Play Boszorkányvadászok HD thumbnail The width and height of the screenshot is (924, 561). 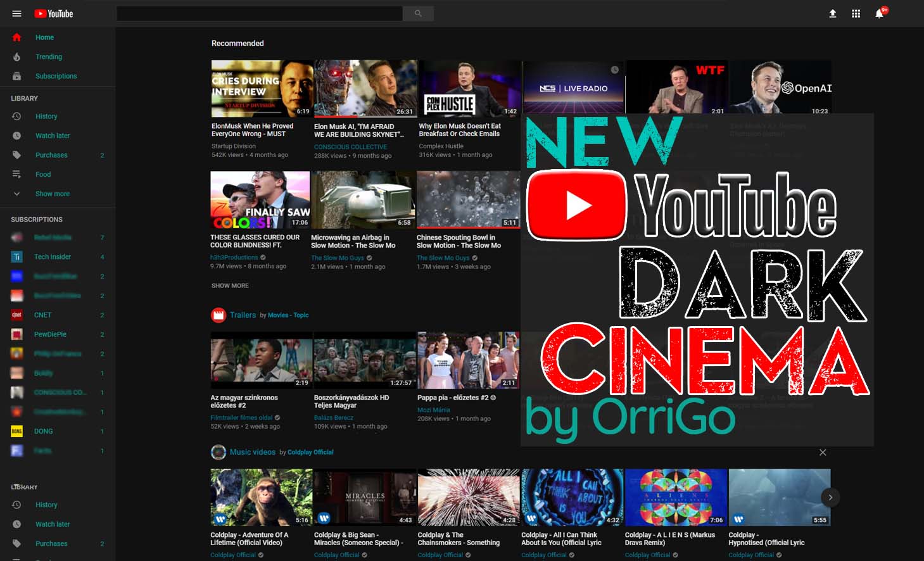365,360
